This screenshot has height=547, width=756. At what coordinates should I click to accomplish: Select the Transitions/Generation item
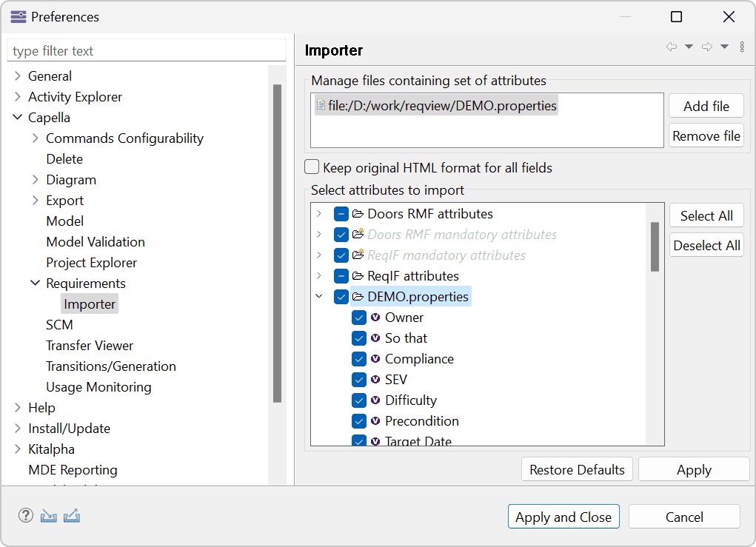point(111,366)
